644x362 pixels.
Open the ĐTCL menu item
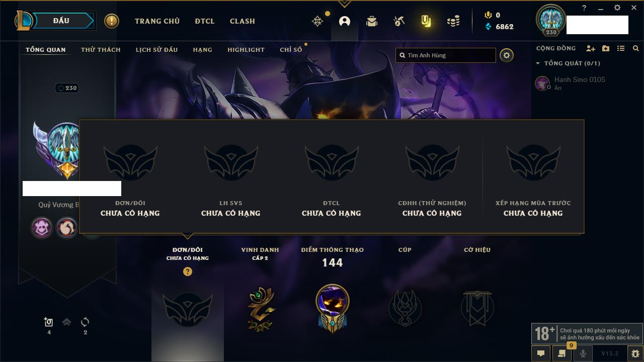205,21
